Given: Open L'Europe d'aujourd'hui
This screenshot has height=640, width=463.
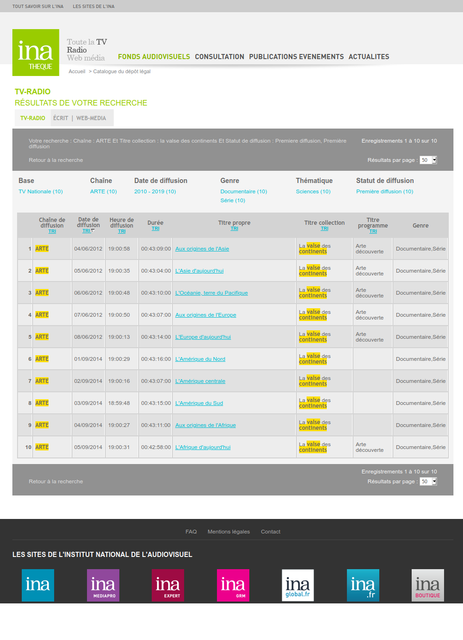Looking at the screenshot, I should tap(203, 337).
